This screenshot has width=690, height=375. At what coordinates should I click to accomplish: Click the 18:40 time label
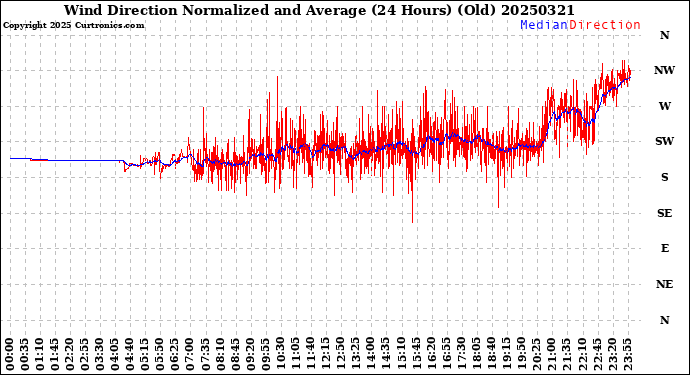click(492, 354)
